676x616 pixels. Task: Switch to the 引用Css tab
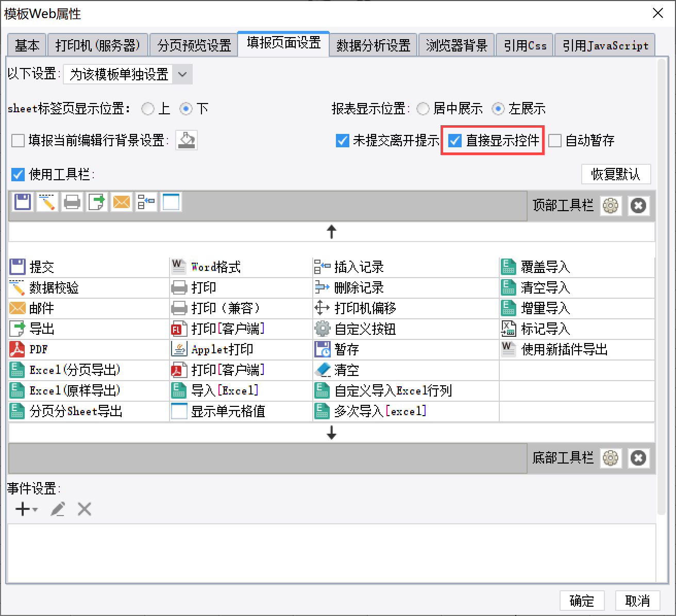tap(525, 45)
